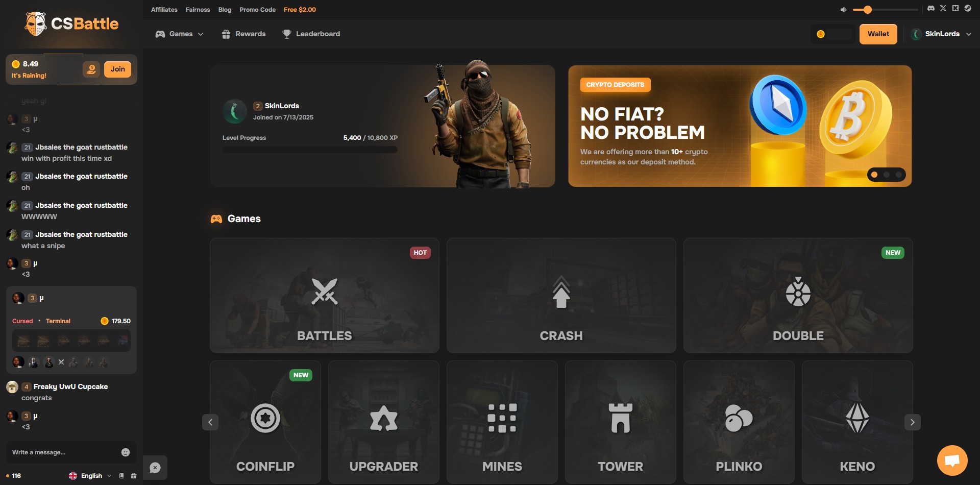Click Freaky UwU Cupcake username
This screenshot has height=485, width=980.
coord(70,386)
